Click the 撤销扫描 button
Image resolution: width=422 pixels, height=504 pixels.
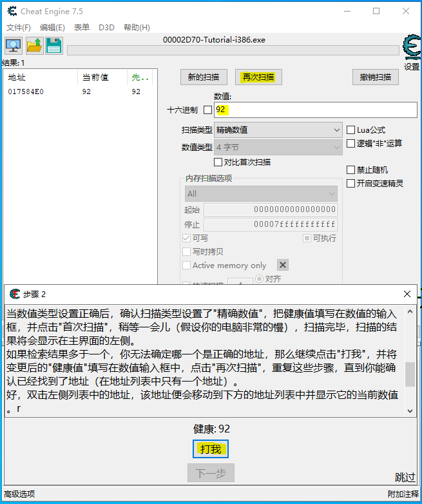376,77
